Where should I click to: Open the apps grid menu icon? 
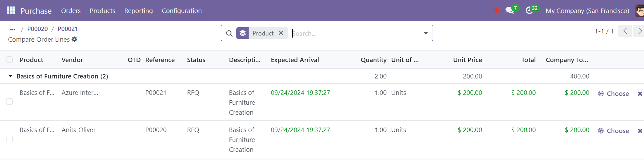click(11, 11)
